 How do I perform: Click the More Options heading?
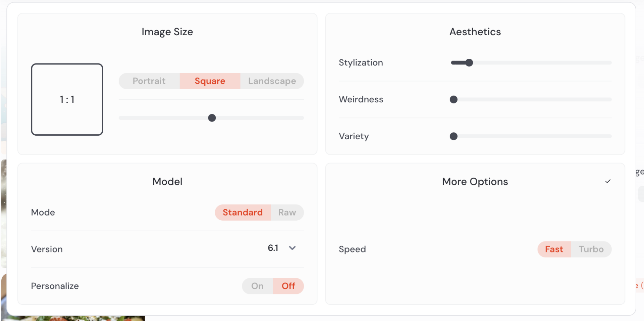[x=475, y=182]
